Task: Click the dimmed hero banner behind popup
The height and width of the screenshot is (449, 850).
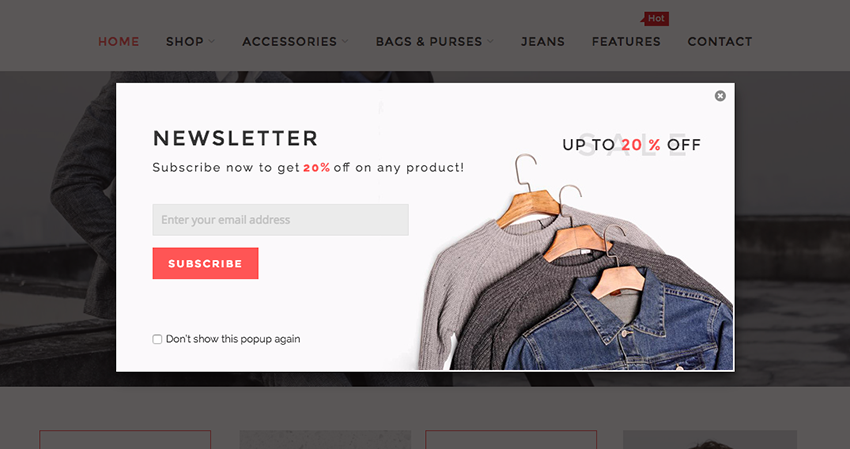Action: pos(57,228)
